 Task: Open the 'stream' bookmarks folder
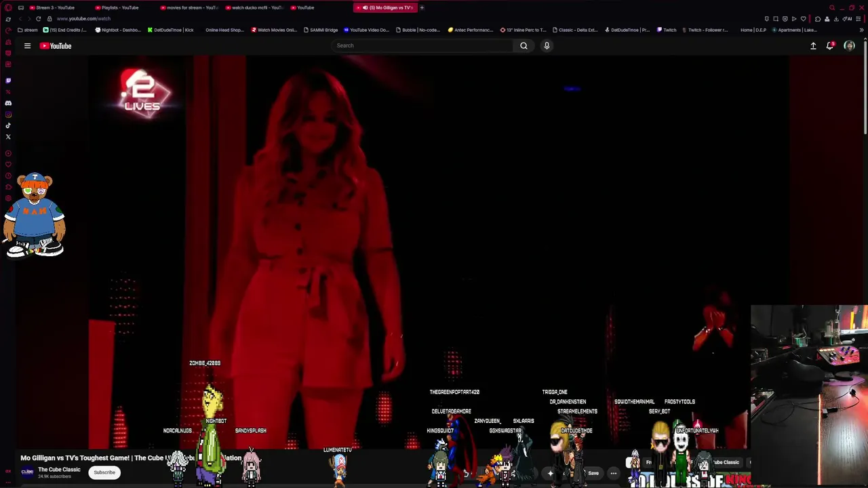(x=28, y=30)
